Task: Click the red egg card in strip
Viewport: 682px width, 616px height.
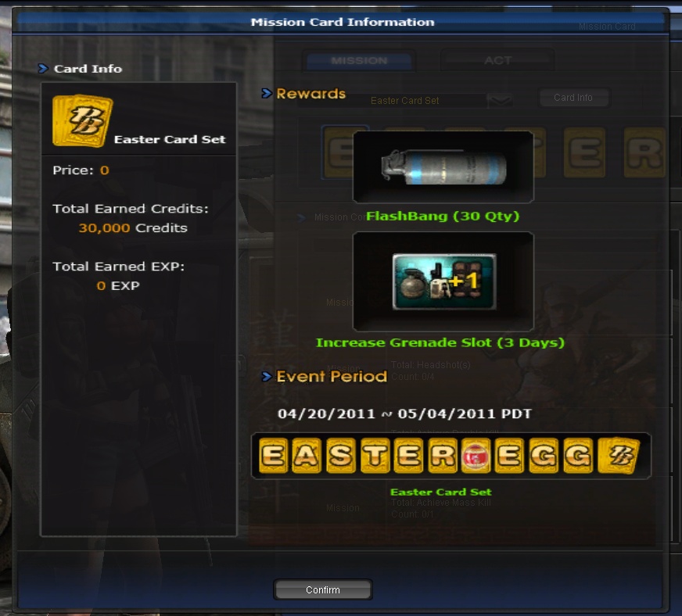Action: tap(476, 455)
